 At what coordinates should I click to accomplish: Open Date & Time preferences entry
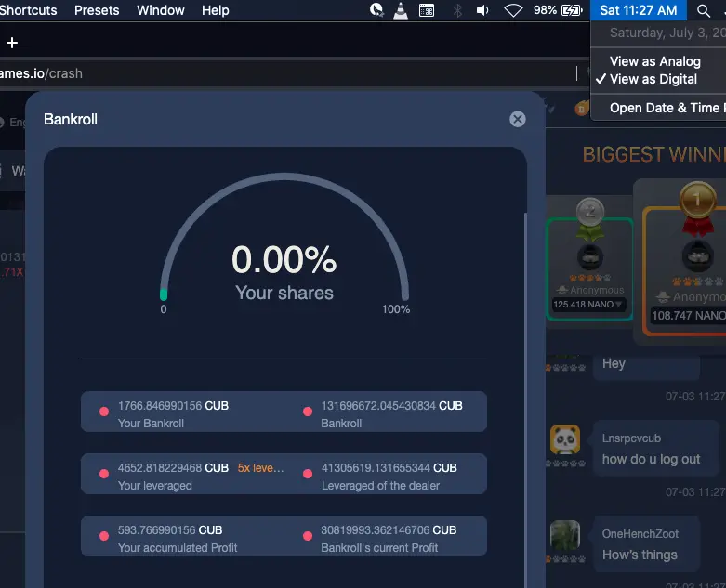pos(667,108)
